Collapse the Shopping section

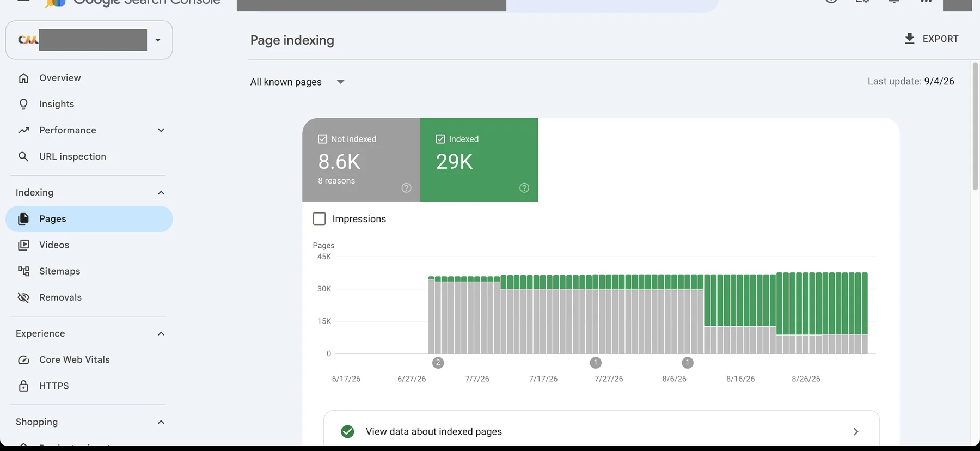click(x=161, y=422)
